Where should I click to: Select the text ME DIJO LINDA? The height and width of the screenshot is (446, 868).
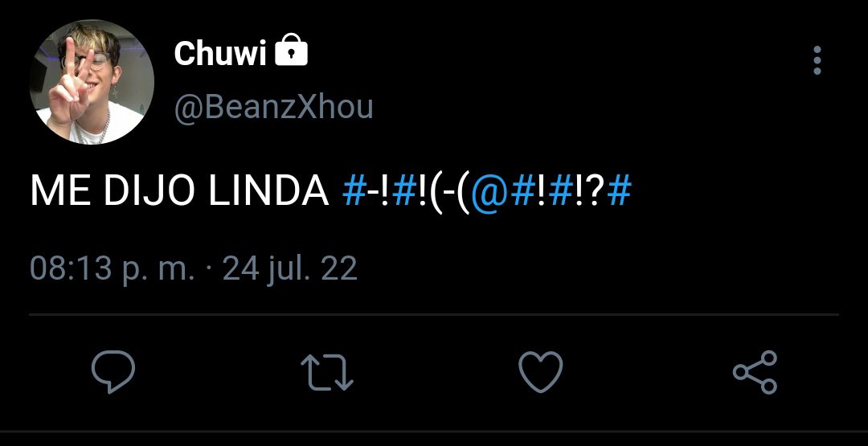point(180,191)
